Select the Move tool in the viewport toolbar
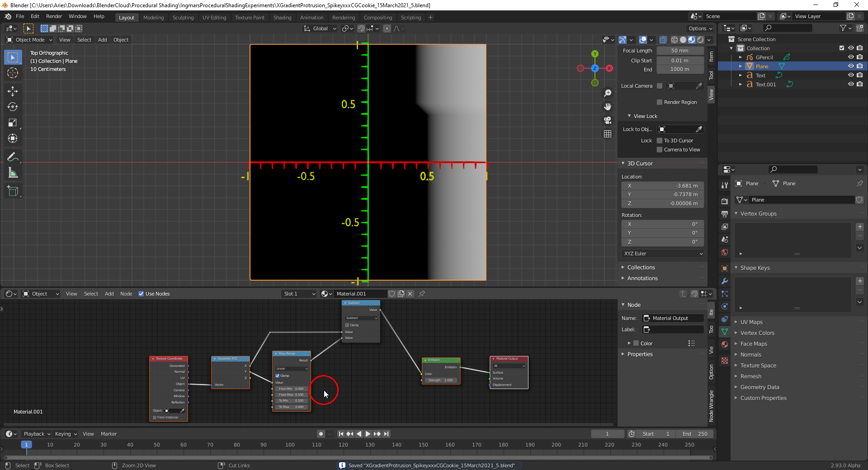The height and width of the screenshot is (470, 868). point(13,91)
